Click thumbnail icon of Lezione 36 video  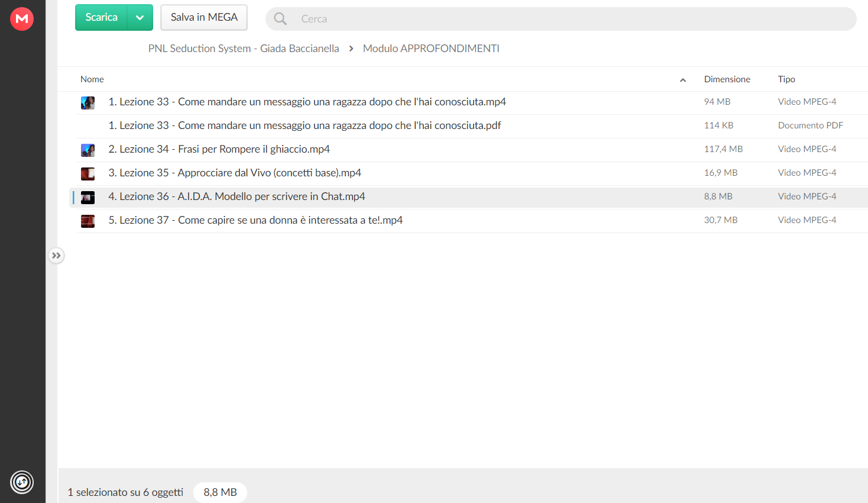click(88, 197)
